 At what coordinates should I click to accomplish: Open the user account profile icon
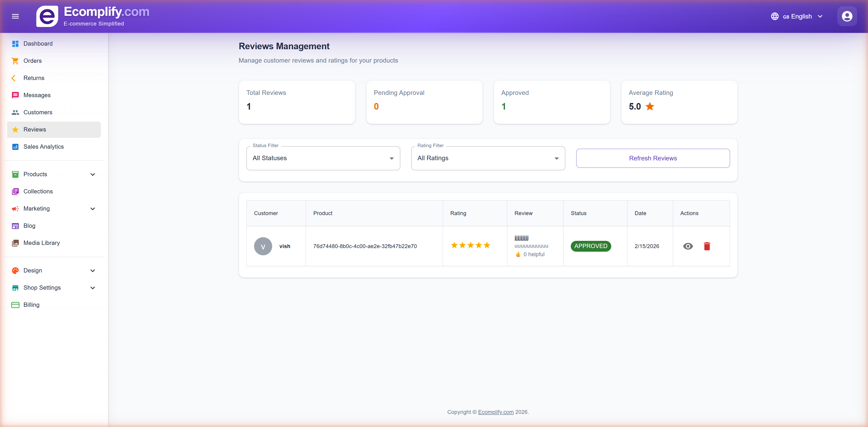[847, 16]
